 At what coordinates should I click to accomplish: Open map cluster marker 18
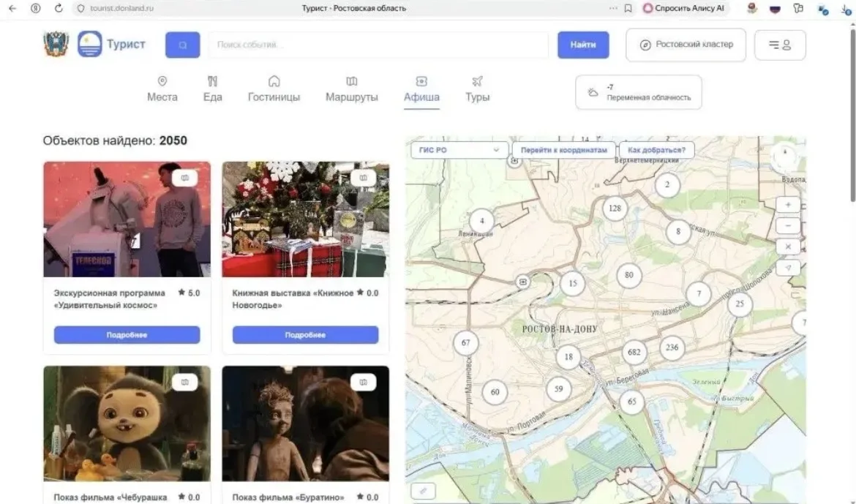point(568,357)
